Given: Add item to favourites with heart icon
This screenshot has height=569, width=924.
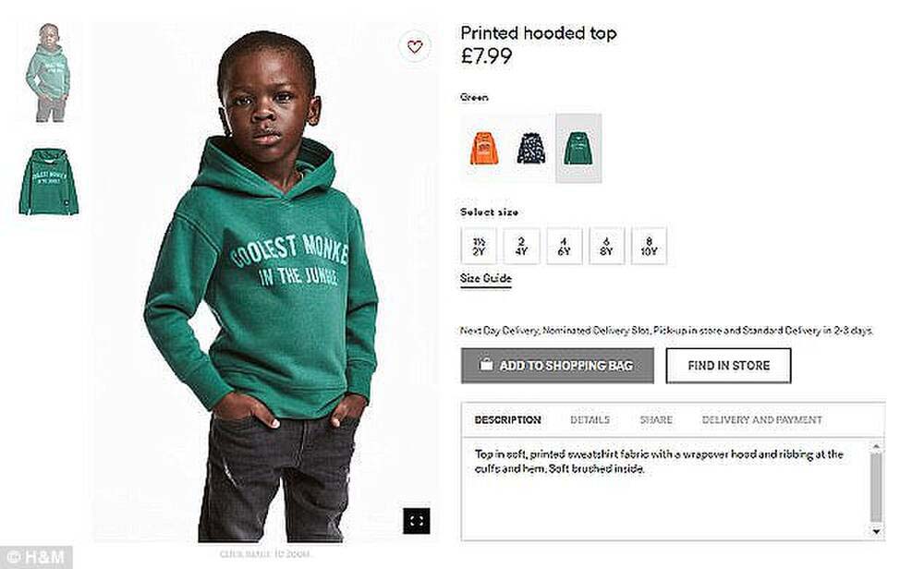Looking at the screenshot, I should point(415,46).
